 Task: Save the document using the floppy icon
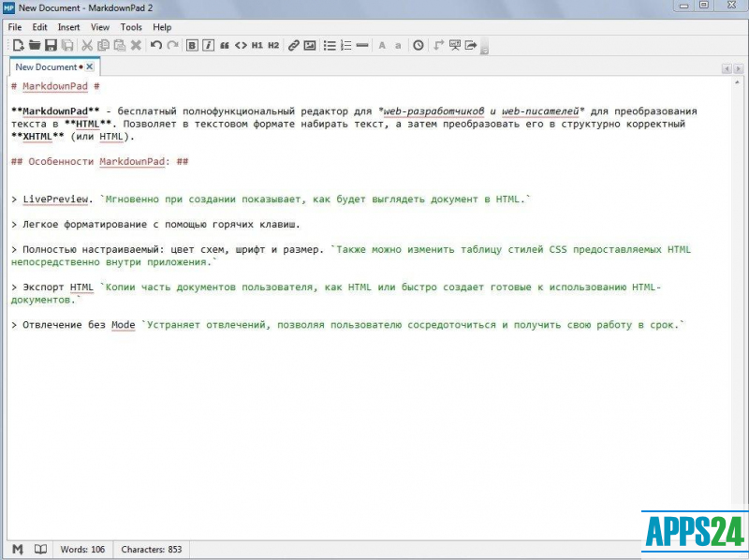pyautogui.click(x=51, y=45)
